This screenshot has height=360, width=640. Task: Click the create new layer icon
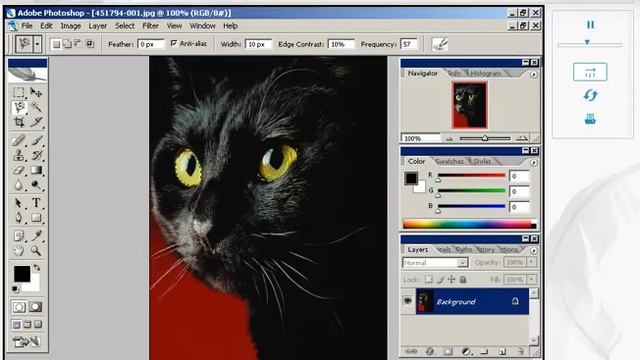(502, 351)
